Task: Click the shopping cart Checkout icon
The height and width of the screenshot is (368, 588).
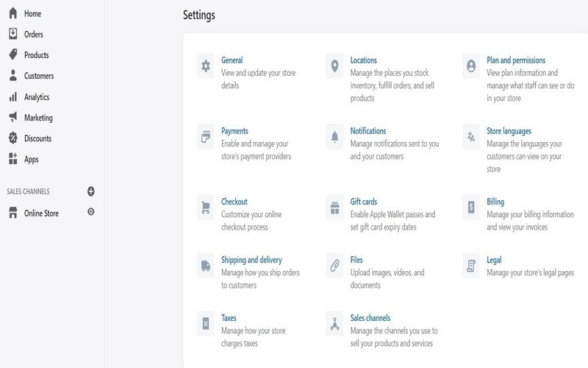Action: click(206, 208)
